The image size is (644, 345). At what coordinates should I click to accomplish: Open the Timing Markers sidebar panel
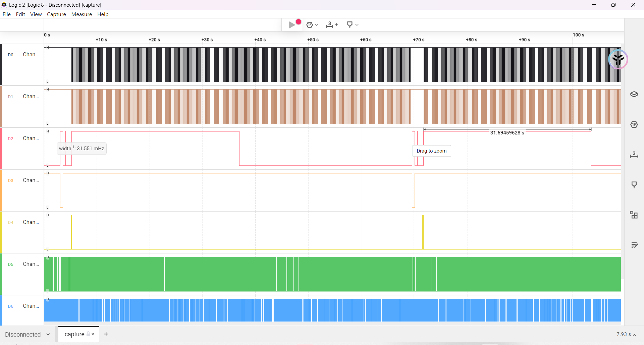[634, 185]
